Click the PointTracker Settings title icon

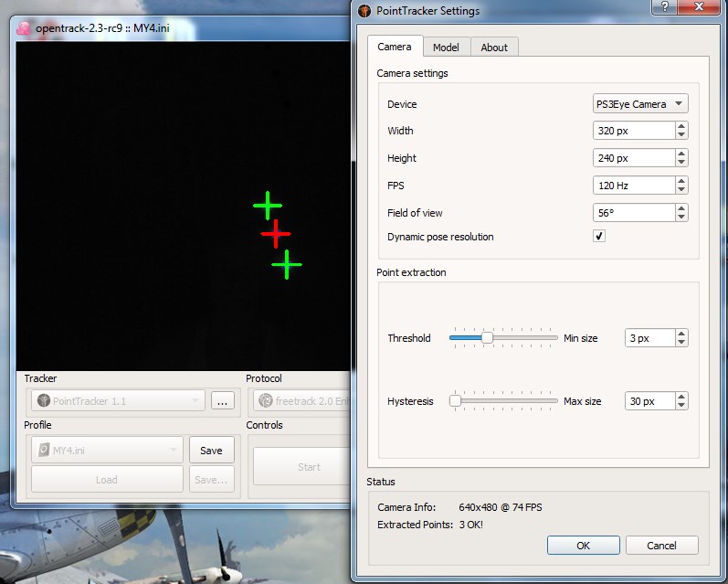[364, 11]
